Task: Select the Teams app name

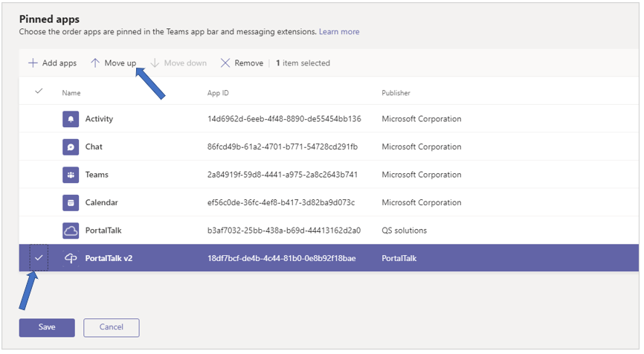Action: click(x=97, y=175)
